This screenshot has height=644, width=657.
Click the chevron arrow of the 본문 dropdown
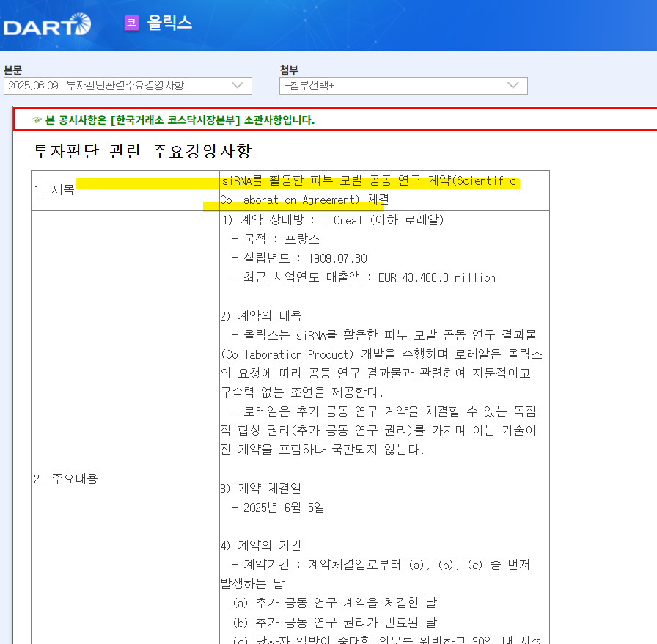point(238,86)
